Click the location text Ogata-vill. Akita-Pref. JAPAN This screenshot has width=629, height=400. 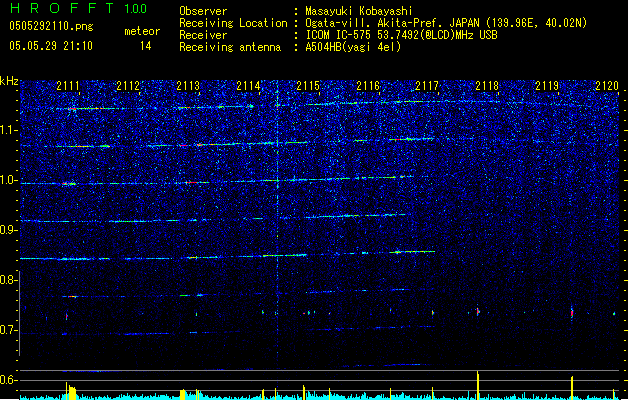(x=392, y=23)
